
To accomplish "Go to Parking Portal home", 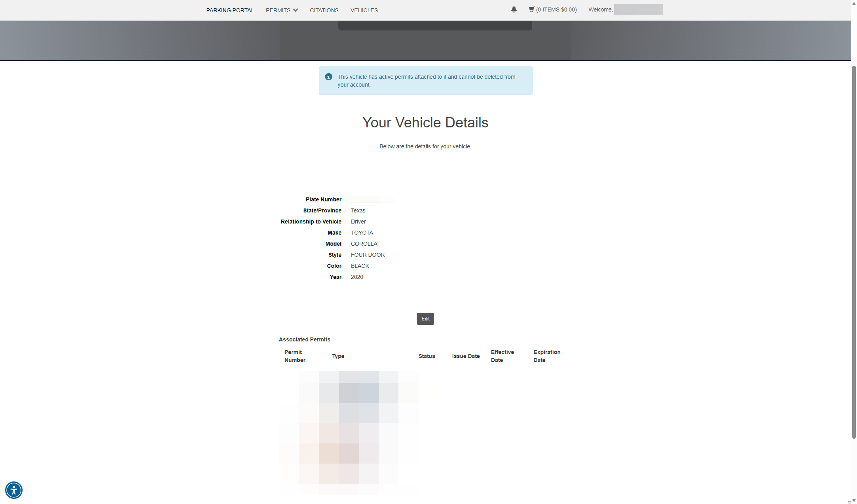I will 230,10.
